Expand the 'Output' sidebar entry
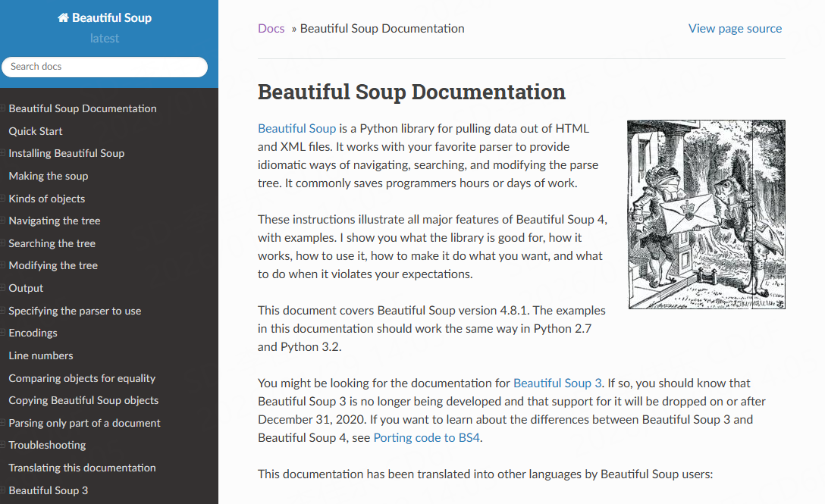825x504 pixels. coord(3,288)
